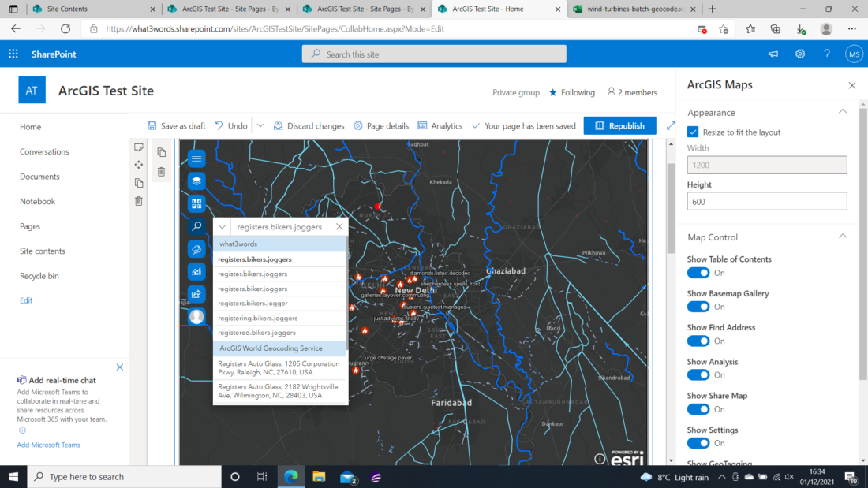The height and width of the screenshot is (488, 868).
Task: Toggle the Show Settings switch
Action: (x=698, y=443)
